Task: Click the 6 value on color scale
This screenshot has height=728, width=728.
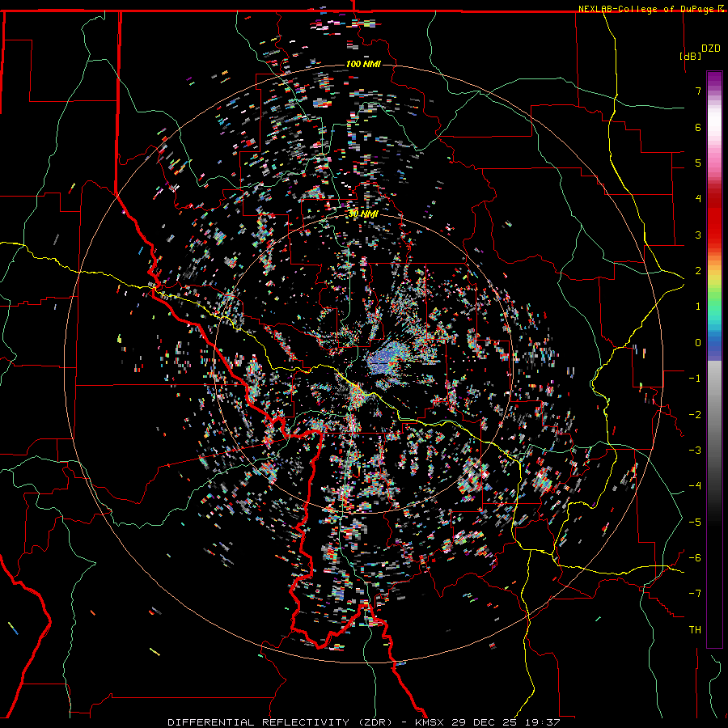Action: pos(698,127)
